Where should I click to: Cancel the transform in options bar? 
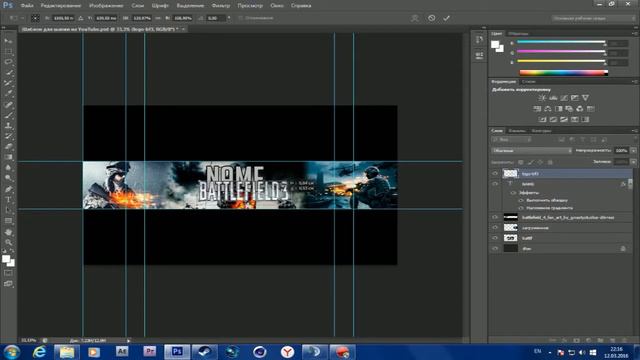(x=431, y=18)
